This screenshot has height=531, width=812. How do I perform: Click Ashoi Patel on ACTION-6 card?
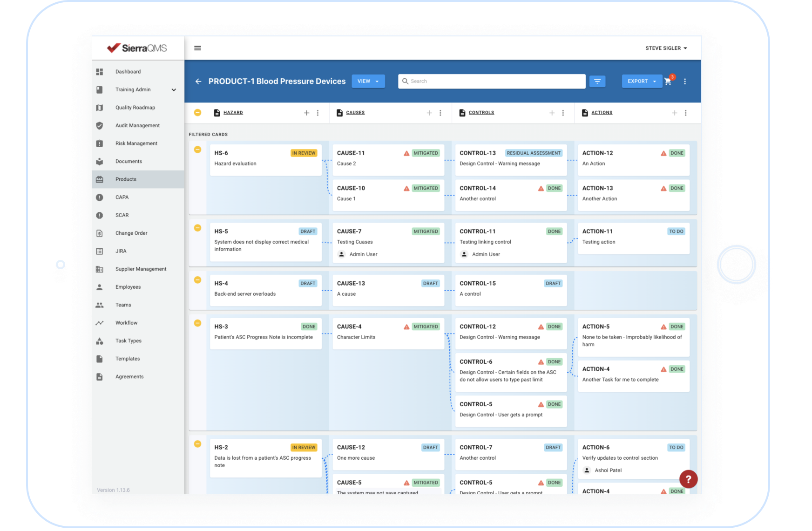tap(608, 470)
